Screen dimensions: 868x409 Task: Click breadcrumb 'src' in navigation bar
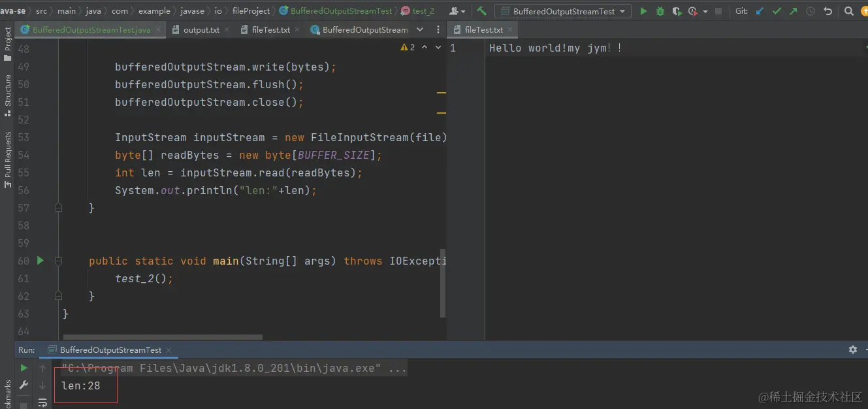(41, 11)
